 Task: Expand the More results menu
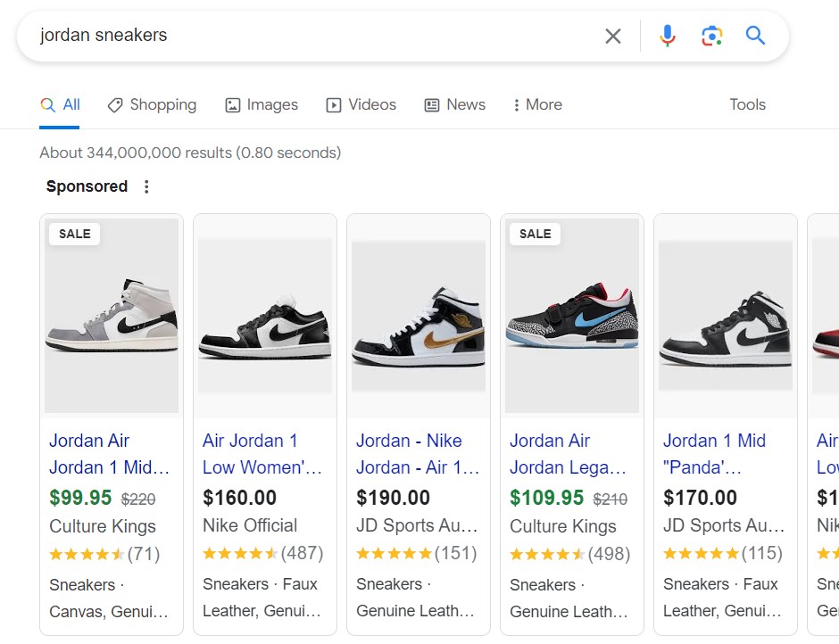[536, 104]
